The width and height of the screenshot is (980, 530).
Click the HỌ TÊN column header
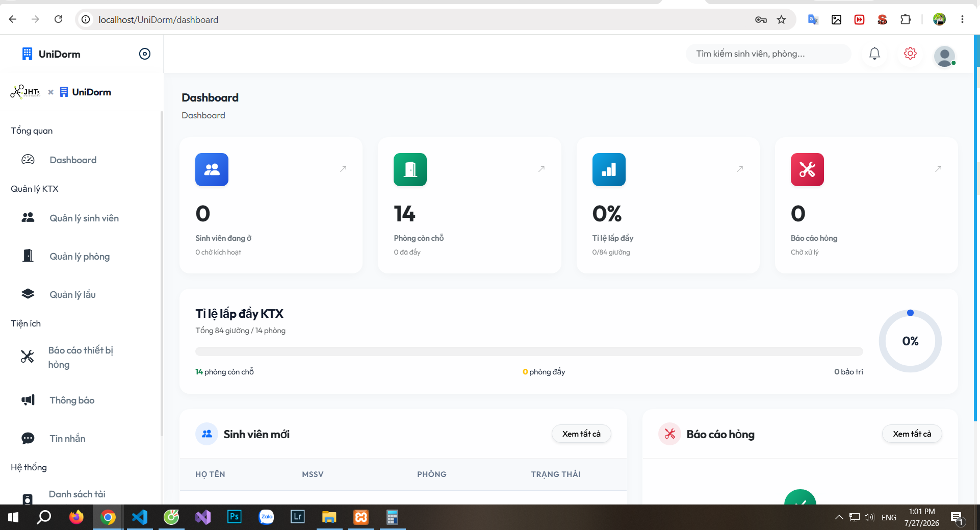210,474
